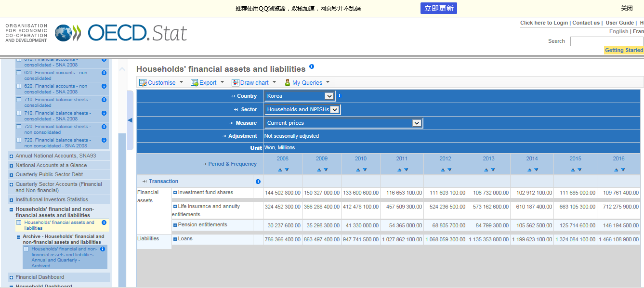Select the cell 1 466 108 900.00
This screenshot has height=288, width=644.
(x=618, y=239)
